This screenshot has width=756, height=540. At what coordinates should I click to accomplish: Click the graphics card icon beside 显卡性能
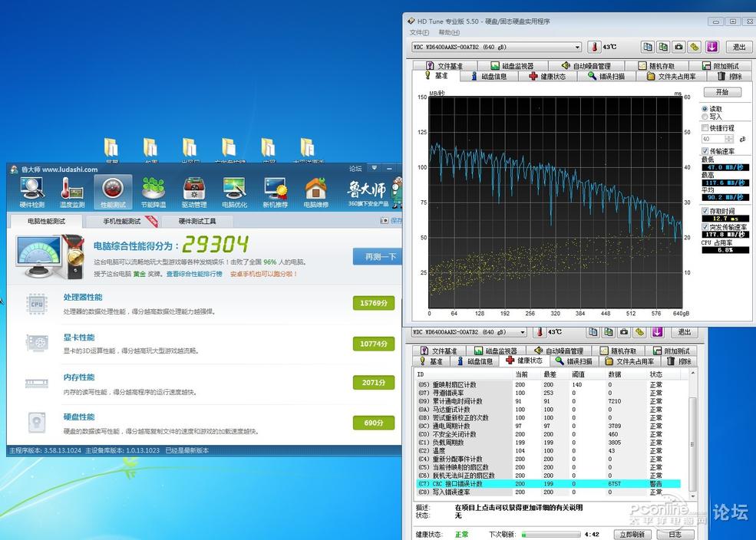[37, 344]
